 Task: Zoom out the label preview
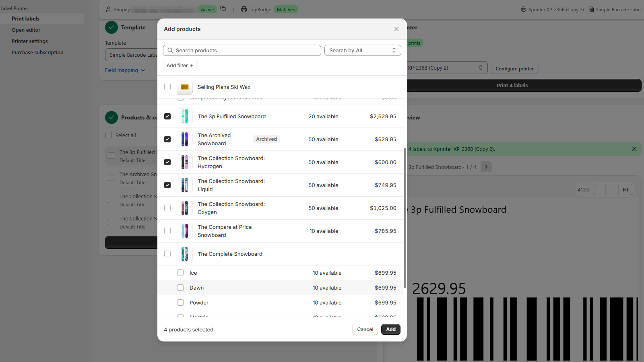(599, 190)
